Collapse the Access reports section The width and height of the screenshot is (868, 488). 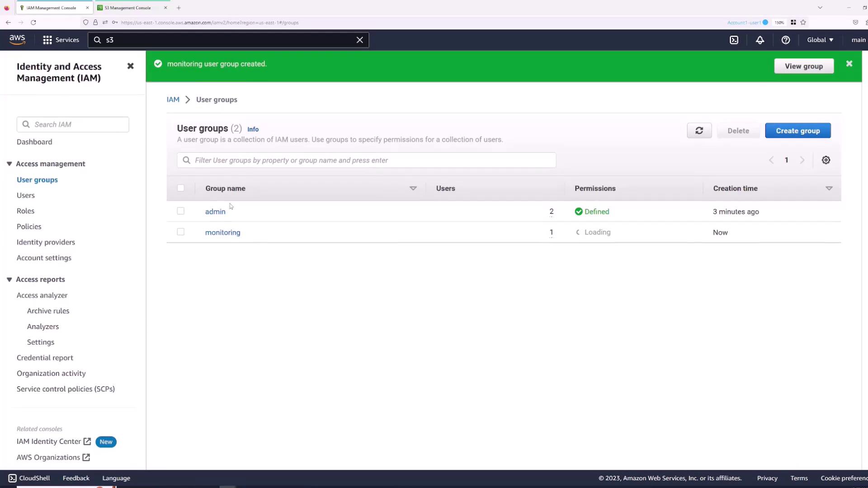coord(9,279)
